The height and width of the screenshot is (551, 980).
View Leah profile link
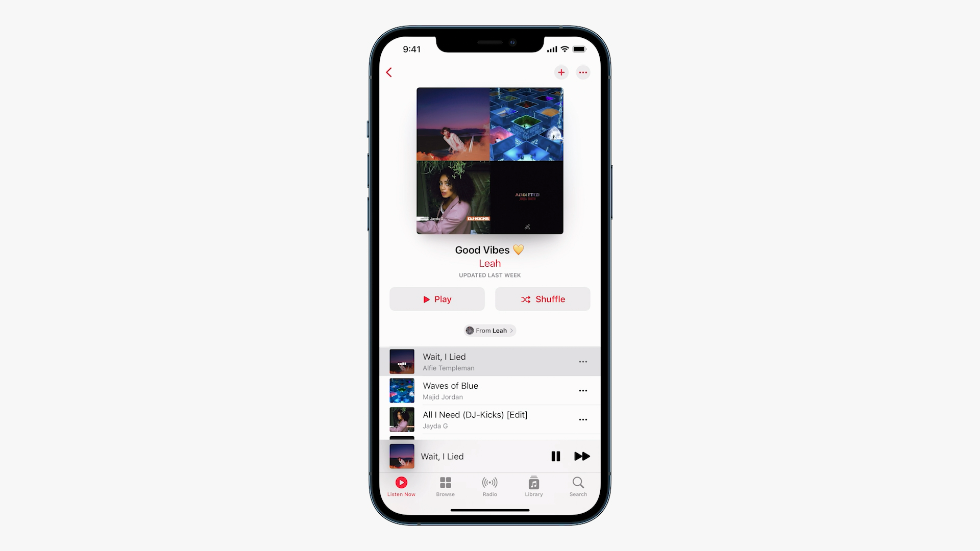pyautogui.click(x=490, y=330)
